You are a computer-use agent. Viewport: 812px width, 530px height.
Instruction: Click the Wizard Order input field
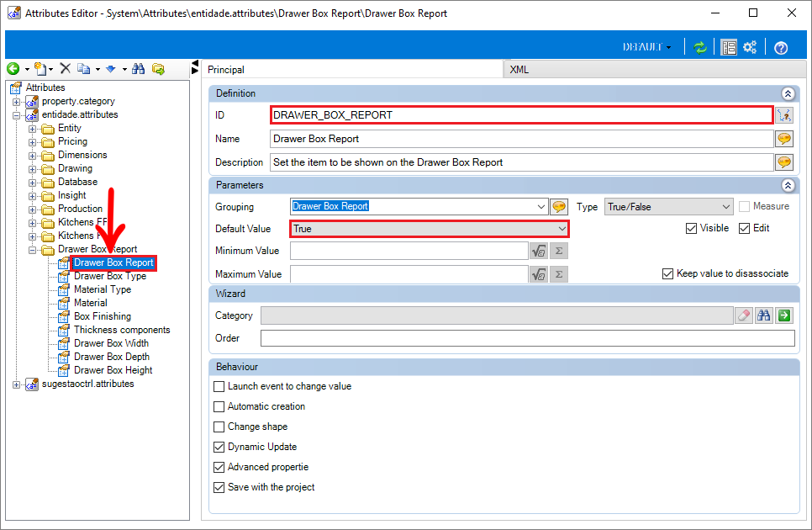527,338
